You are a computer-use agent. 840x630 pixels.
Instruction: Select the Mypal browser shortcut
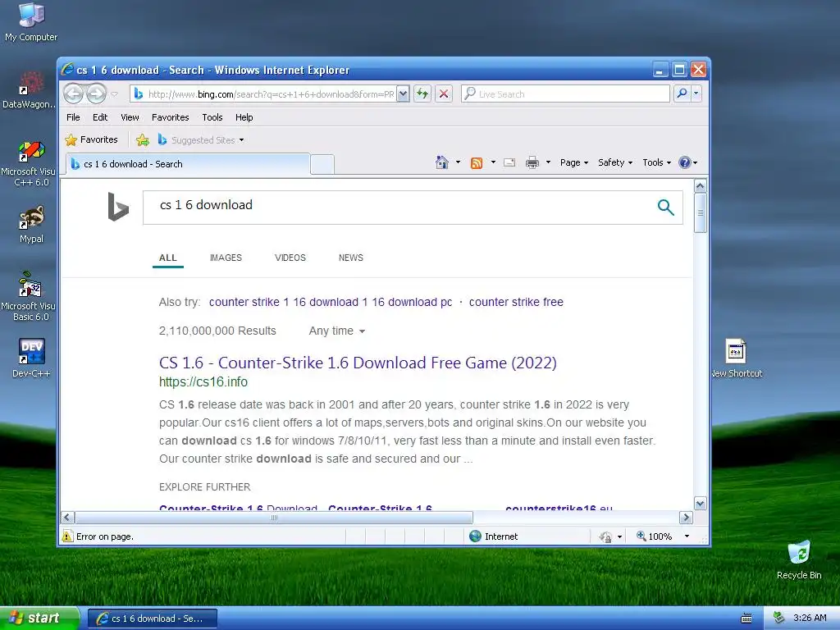click(x=31, y=225)
